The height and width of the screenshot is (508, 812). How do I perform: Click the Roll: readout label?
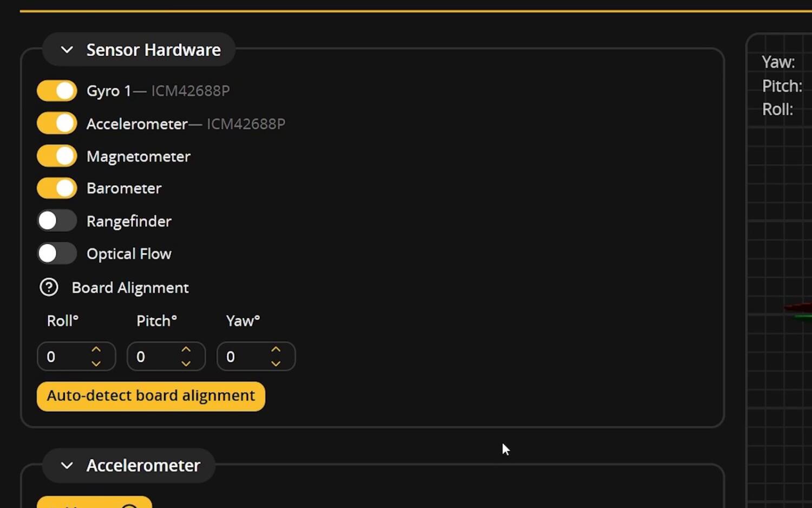point(778,109)
